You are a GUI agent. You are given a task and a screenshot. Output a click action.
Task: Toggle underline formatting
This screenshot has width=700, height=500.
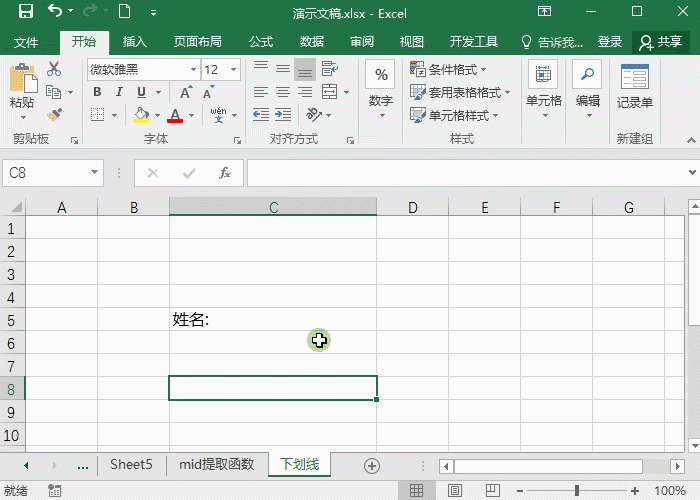click(142, 92)
